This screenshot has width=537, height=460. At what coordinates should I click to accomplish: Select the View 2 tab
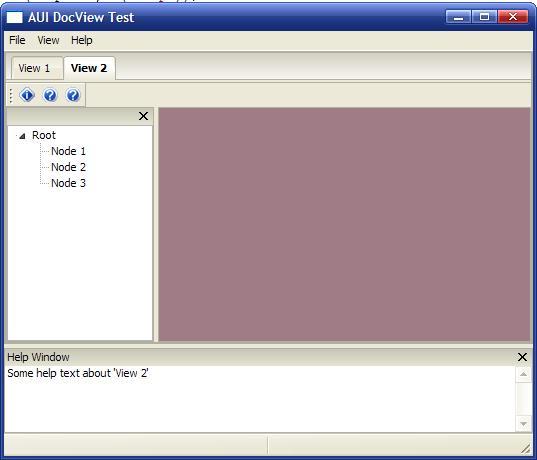tap(89, 68)
